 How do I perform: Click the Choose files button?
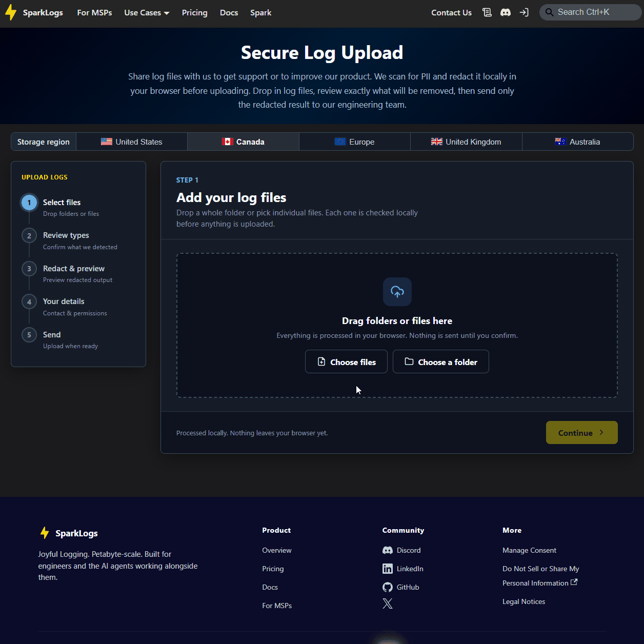346,361
